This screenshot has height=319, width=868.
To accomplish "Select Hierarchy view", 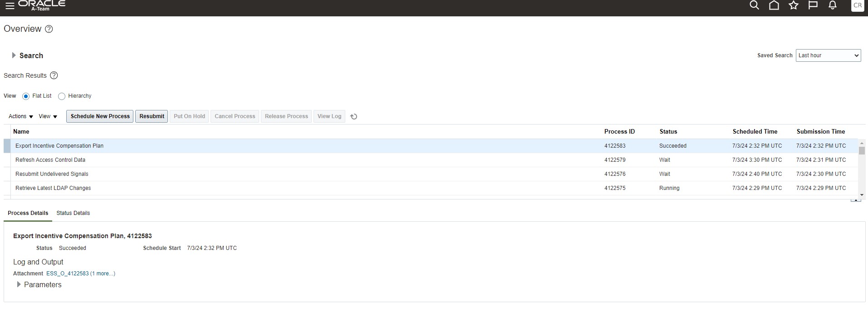I will click(62, 96).
